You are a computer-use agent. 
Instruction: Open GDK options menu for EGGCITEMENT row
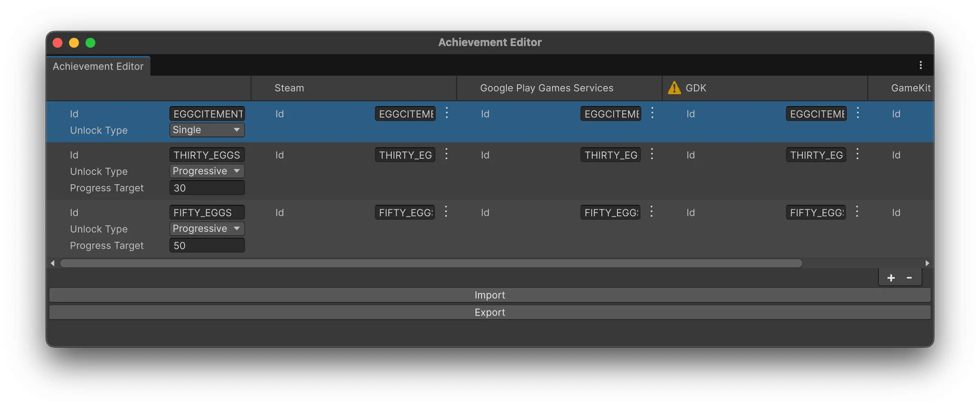coord(857,114)
